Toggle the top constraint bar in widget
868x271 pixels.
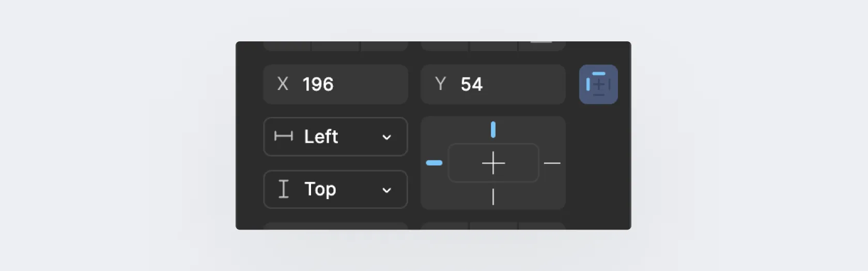(493, 129)
